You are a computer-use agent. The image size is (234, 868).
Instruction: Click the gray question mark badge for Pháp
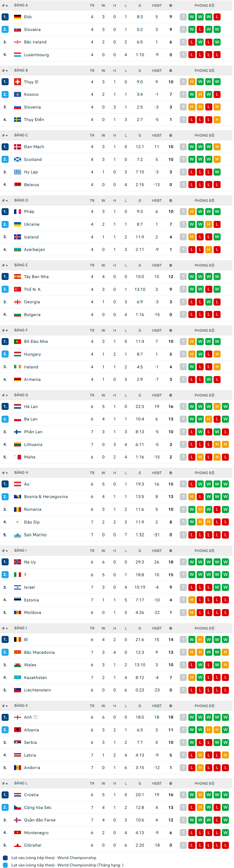(183, 212)
